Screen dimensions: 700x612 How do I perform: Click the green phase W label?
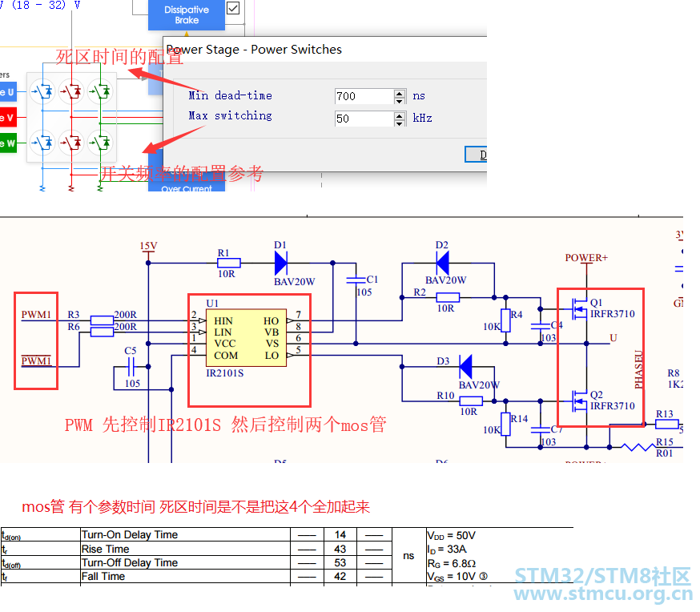click(8, 143)
